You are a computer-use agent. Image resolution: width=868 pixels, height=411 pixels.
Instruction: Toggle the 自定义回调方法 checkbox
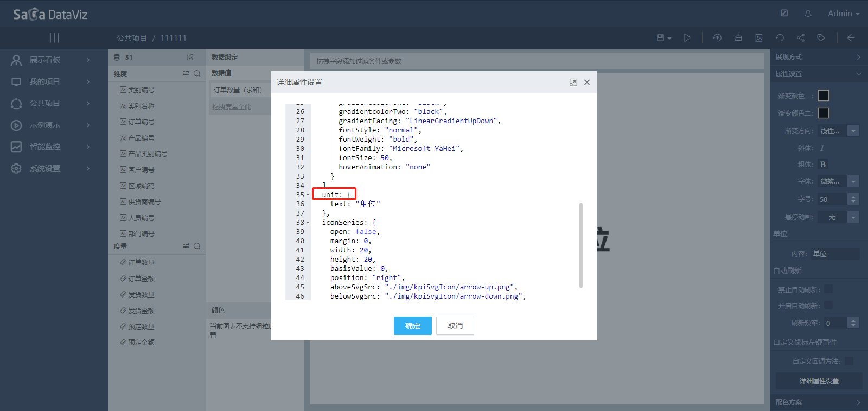[x=849, y=361]
